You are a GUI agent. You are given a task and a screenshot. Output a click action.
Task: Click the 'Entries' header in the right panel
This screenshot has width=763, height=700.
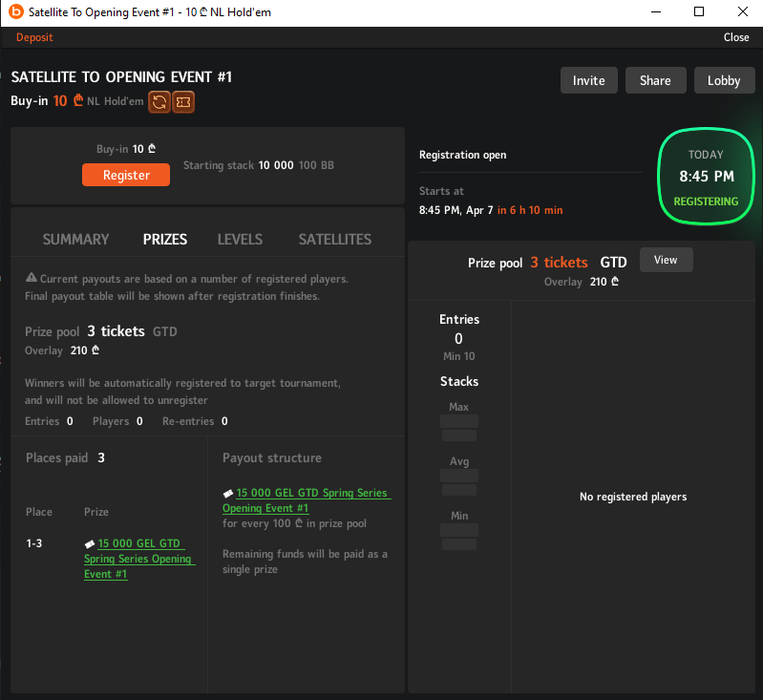(x=459, y=319)
